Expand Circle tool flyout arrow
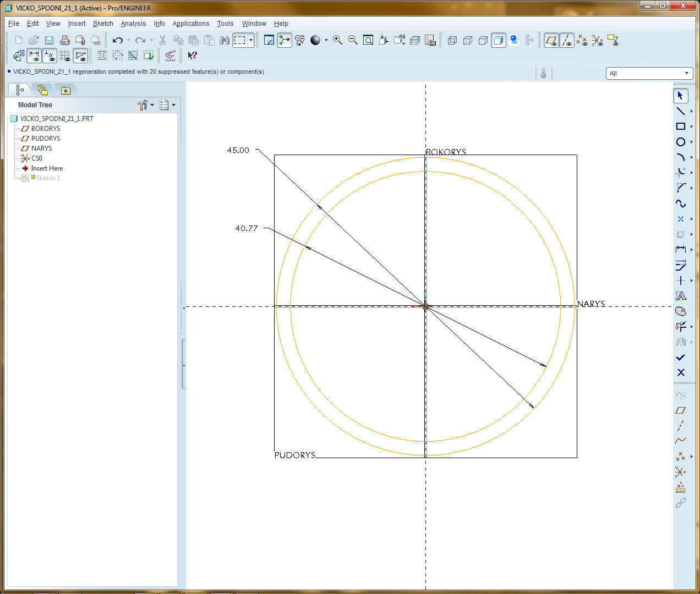The image size is (700, 594). [691, 142]
